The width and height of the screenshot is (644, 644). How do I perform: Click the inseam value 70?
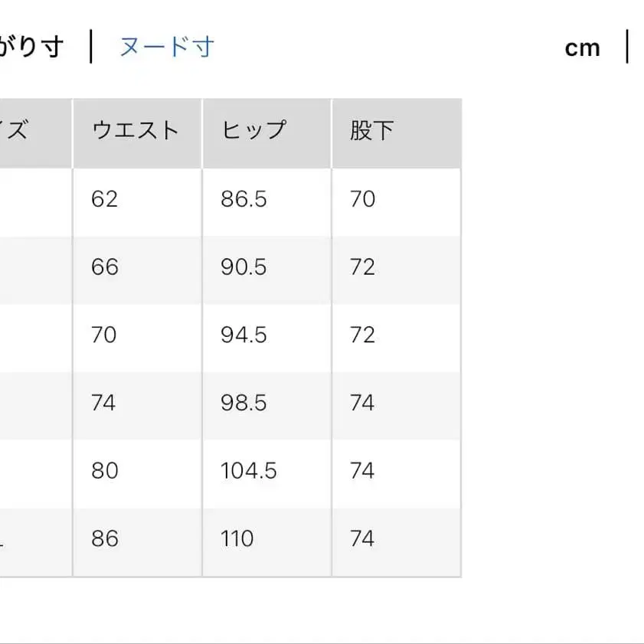[x=362, y=199]
